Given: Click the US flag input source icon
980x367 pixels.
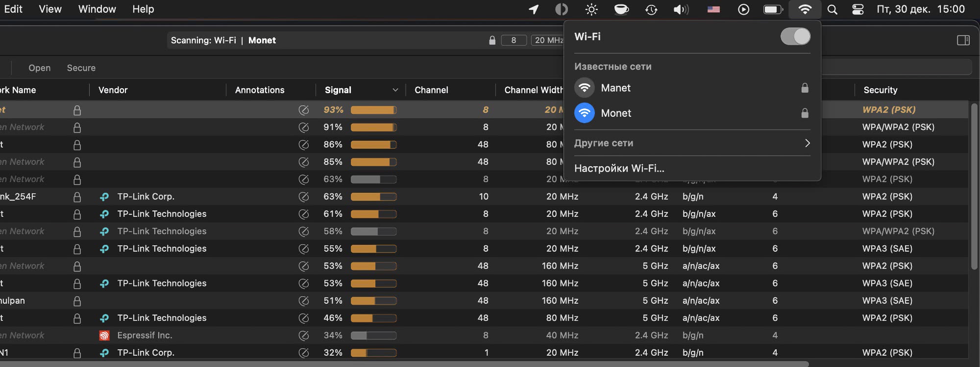Looking at the screenshot, I should tap(714, 9).
